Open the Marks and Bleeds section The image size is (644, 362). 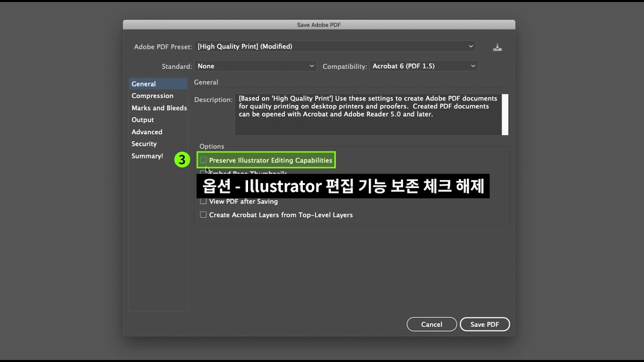[158, 108]
